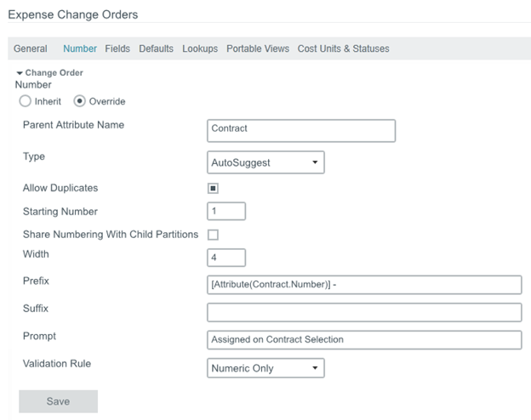This screenshot has height=420, width=531.
Task: Go to the Defaults tab
Action: click(156, 49)
